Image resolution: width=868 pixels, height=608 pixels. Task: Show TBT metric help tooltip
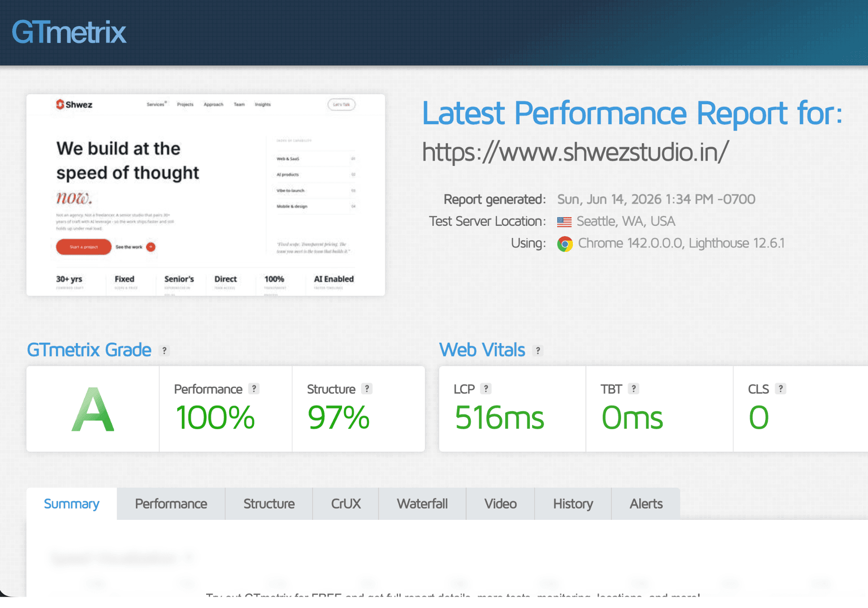[634, 389]
